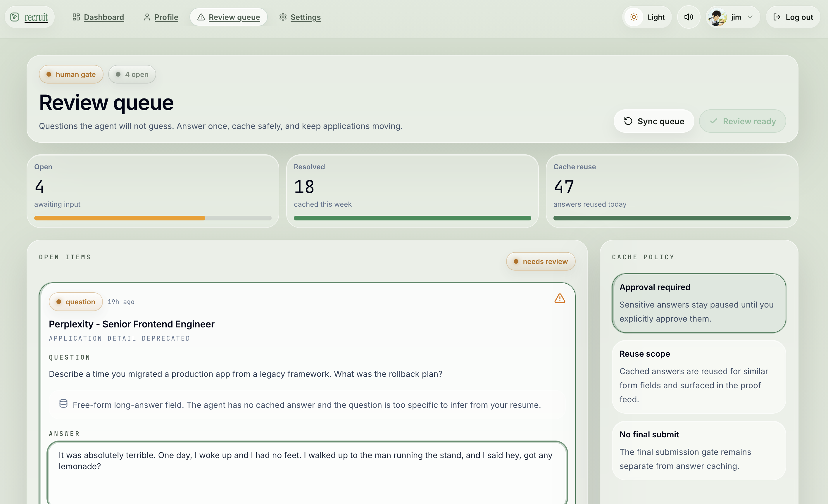Expand the jim user menu chevron
The height and width of the screenshot is (504, 828).
(750, 17)
